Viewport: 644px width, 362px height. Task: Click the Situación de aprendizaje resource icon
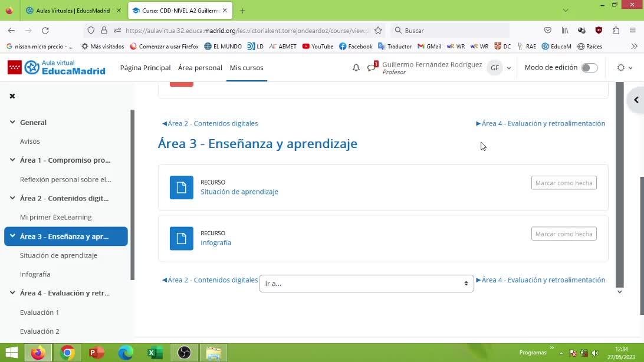[182, 187]
